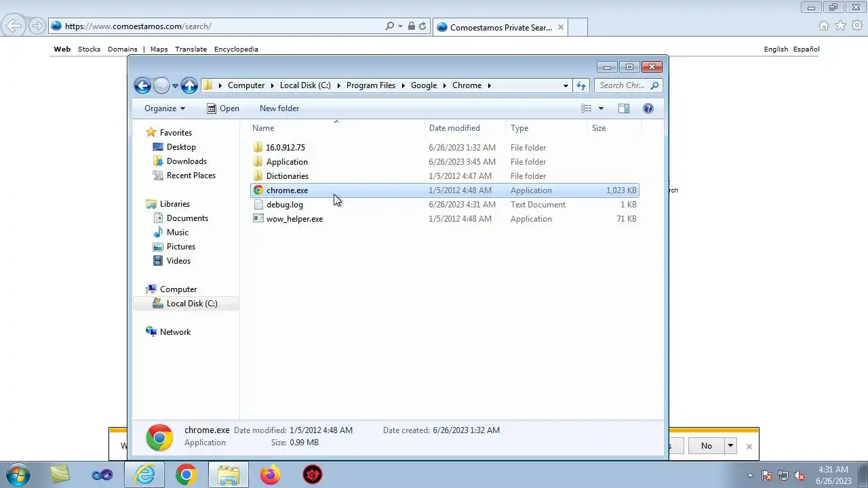
Task: Open Desktop in the navigation pane
Action: click(x=181, y=147)
